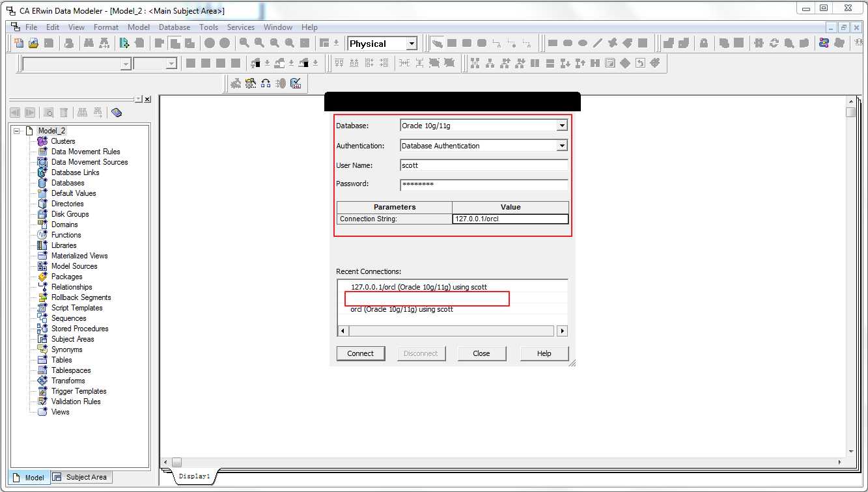Viewport: 868px width, 492px height.
Task: Click the Connect button
Action: click(361, 353)
